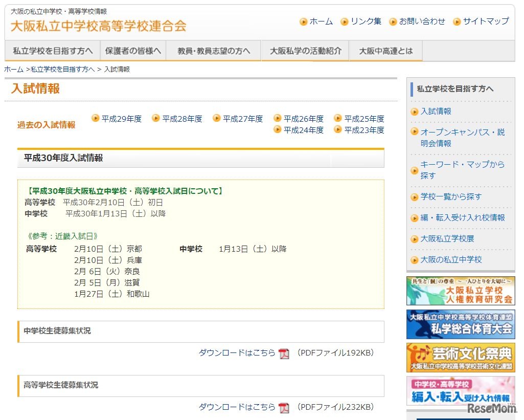Viewport: 524px width, 420px height.
Task: Click the 大阪私立学校人権教育研究会 banner
Action: pos(460,291)
